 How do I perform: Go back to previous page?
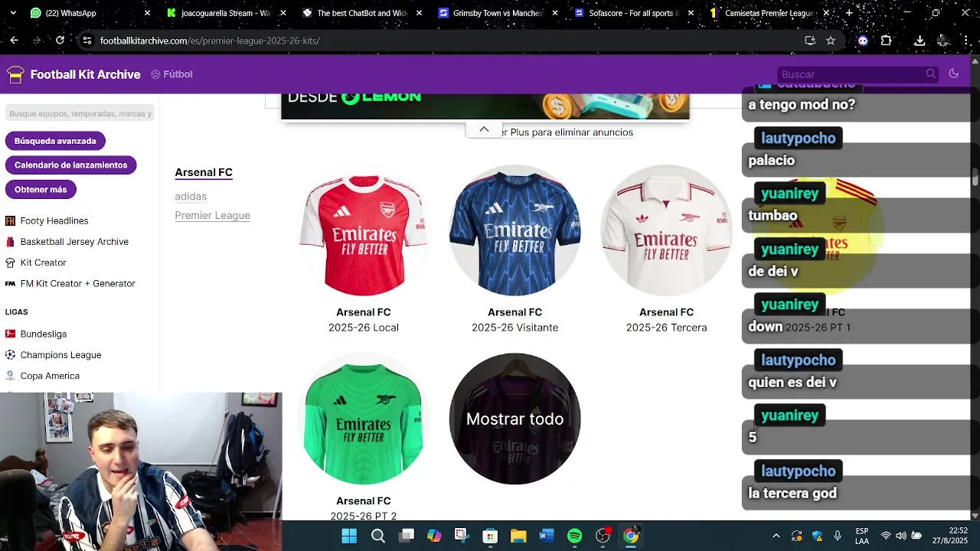click(x=14, y=41)
